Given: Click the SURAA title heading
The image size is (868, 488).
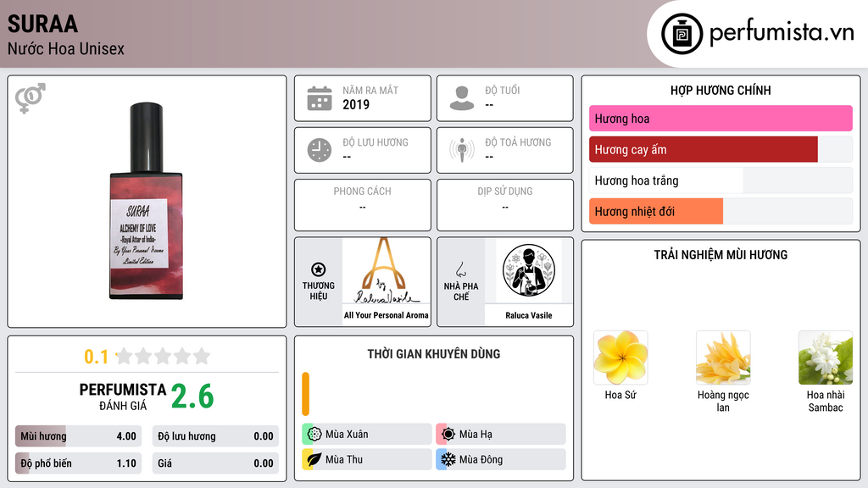Looking at the screenshot, I should 42,24.
